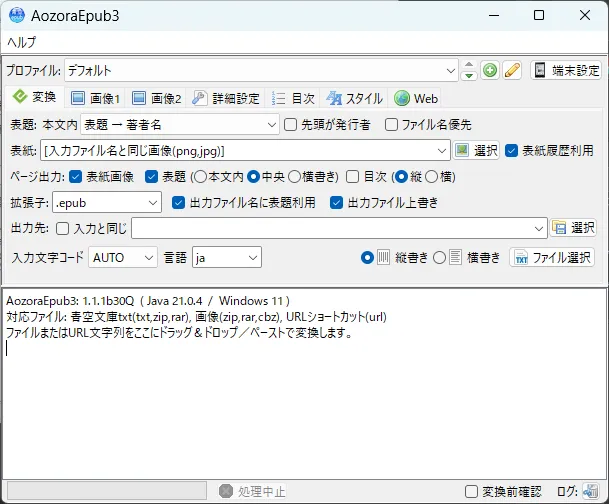
Task: Open 端末設定 device settings
Action: click(566, 71)
